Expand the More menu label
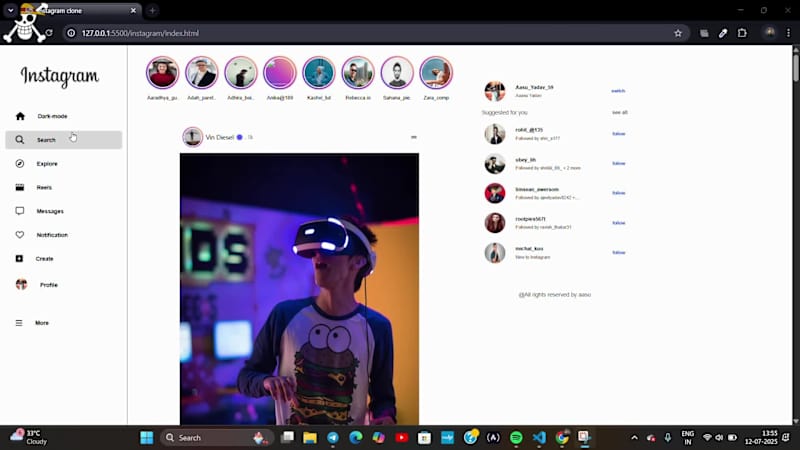The image size is (800, 450). coord(42,323)
